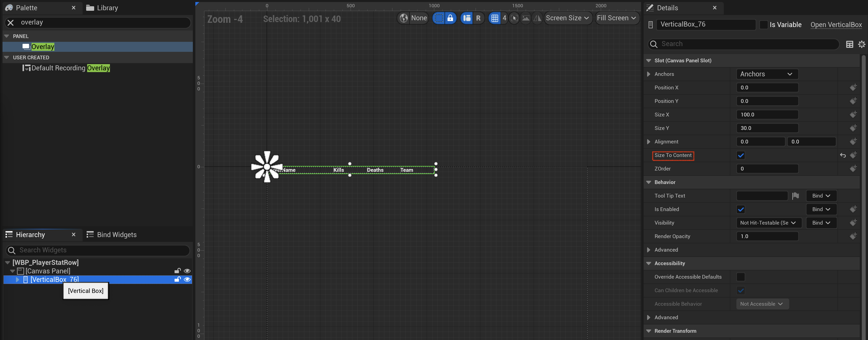Click the Details Search field

(x=743, y=44)
